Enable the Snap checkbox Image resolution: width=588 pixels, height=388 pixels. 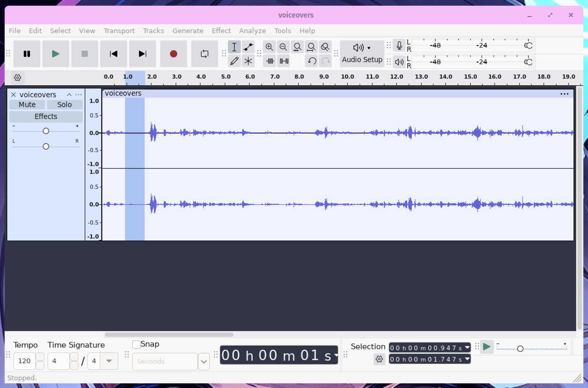click(x=136, y=344)
